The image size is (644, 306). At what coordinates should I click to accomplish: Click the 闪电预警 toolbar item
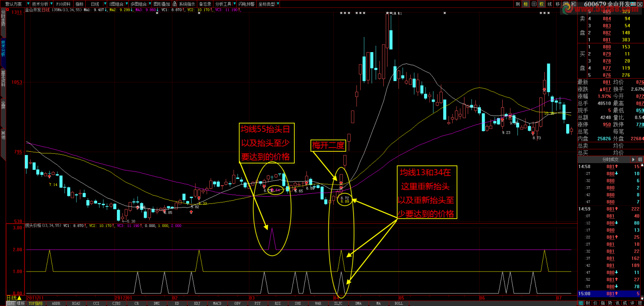pyautogui.click(x=246, y=4)
